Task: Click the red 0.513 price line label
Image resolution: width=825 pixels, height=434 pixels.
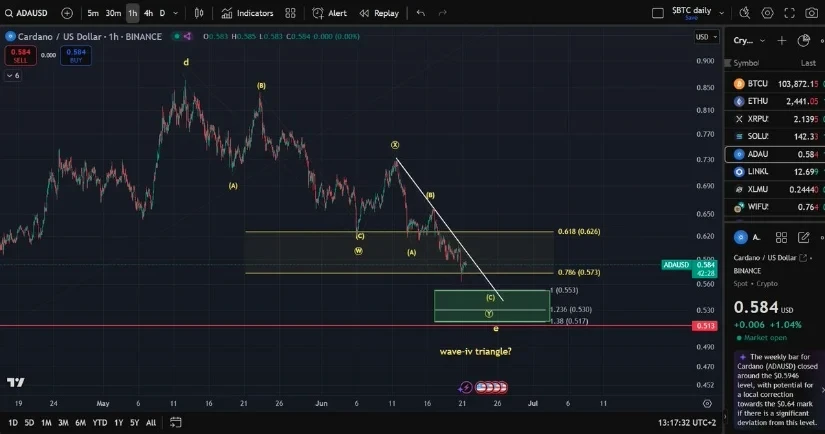Action: [x=705, y=326]
